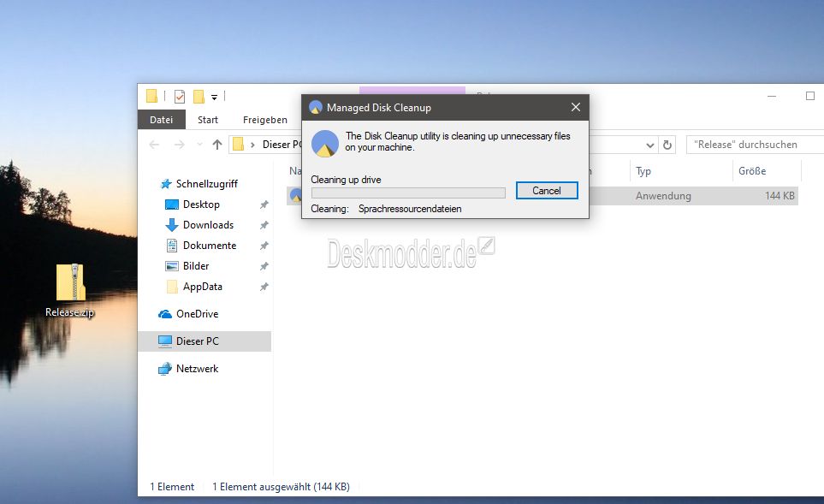Refresh the current folder view
The width and height of the screenshot is (824, 504).
[x=668, y=145]
